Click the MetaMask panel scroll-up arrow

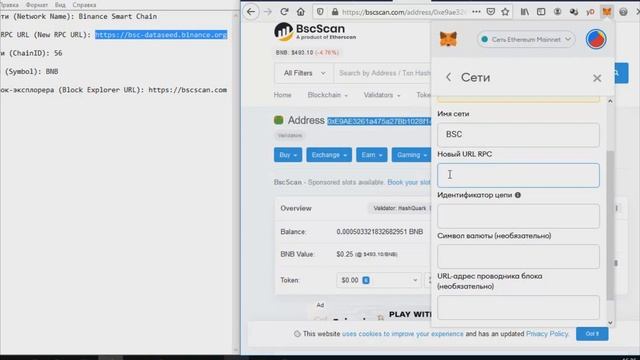(x=610, y=101)
